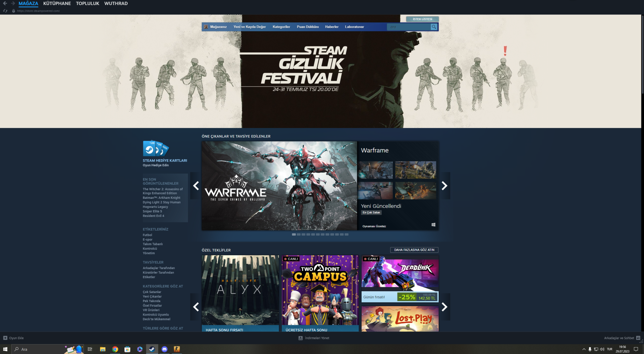Click the Windows taskbar search box
Viewport: 644px width, 354px height.
[48, 349]
